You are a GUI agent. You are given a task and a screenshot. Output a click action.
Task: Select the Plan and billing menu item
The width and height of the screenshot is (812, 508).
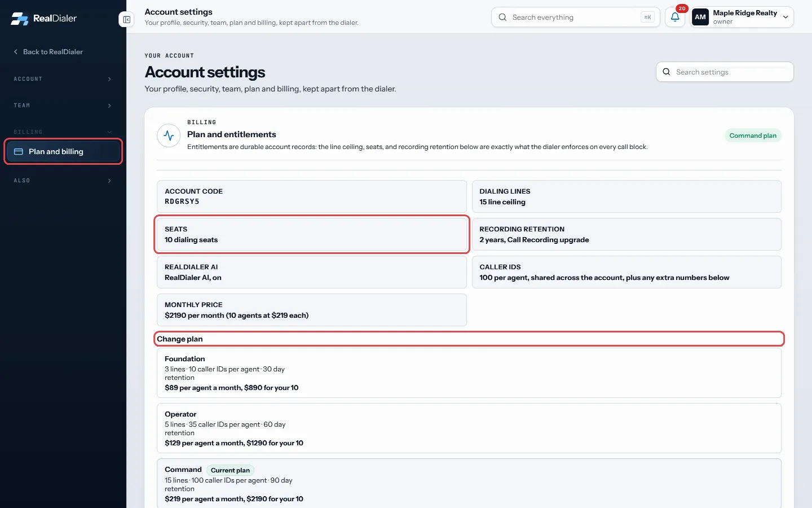[x=63, y=152]
